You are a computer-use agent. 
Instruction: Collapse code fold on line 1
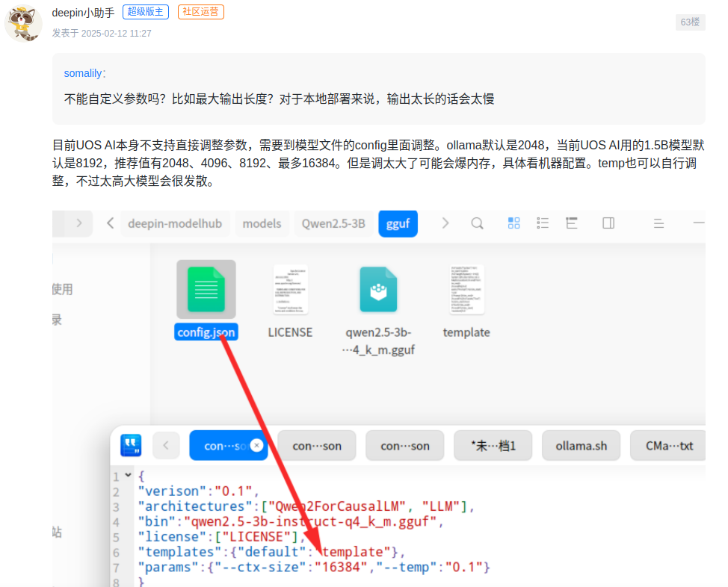[x=128, y=475]
